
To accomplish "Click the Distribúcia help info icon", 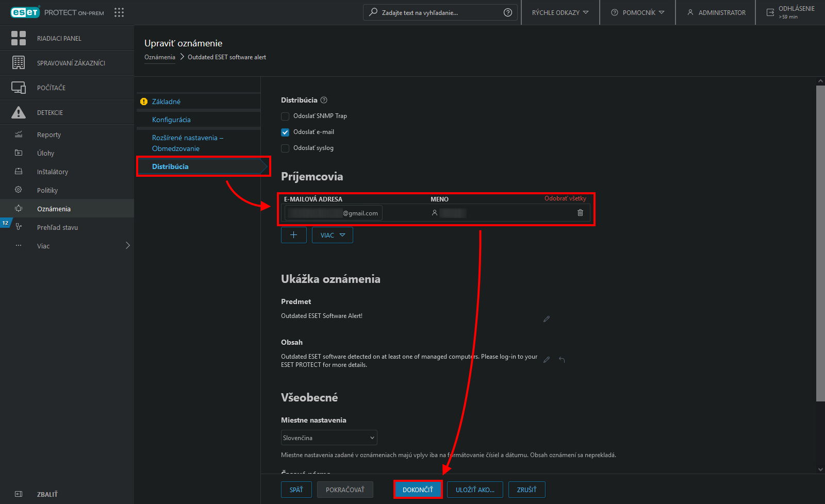I will click(324, 100).
